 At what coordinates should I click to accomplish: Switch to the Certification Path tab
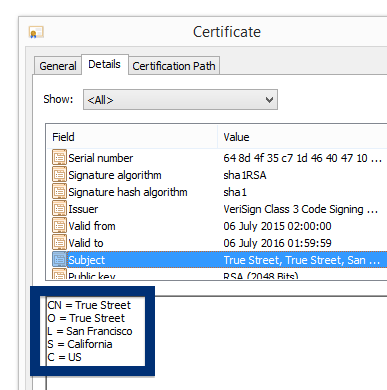coord(174,66)
